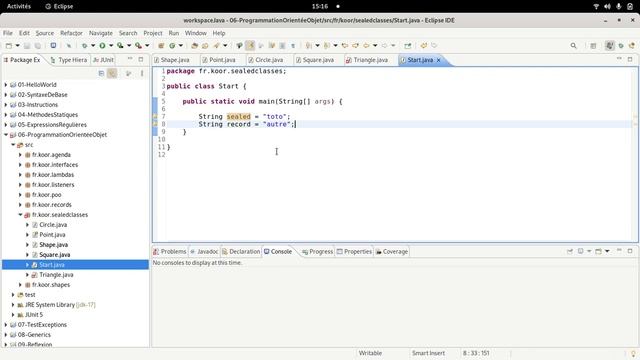Click the Open Type toolbar icon
Viewport: 640px width, 360px height.
coord(194,46)
